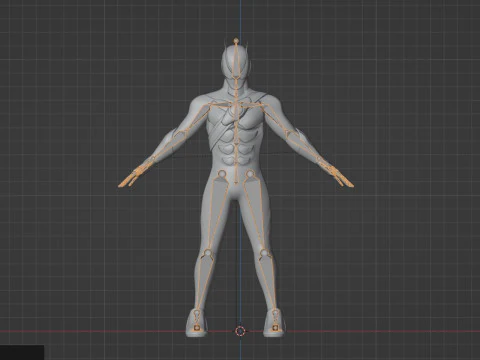Select the knee joint sphere on the viewer's left leg
Viewport: 480px width, 360px height.
click(x=208, y=253)
